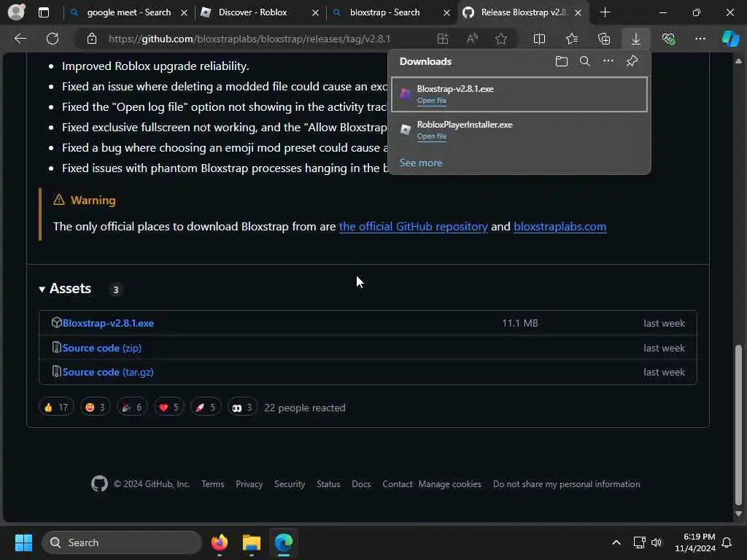Open Security footer link
This screenshot has height=560, width=747.
(290, 484)
